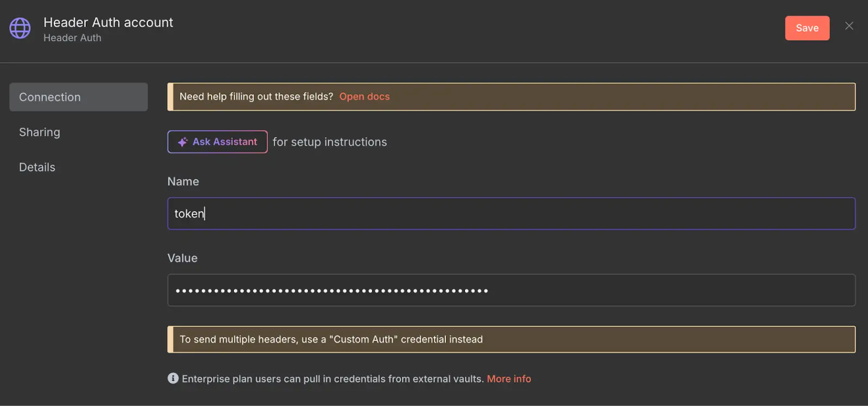Viewport: 868px width, 406px height.
Task: Click the Name field label
Action: 183,182
